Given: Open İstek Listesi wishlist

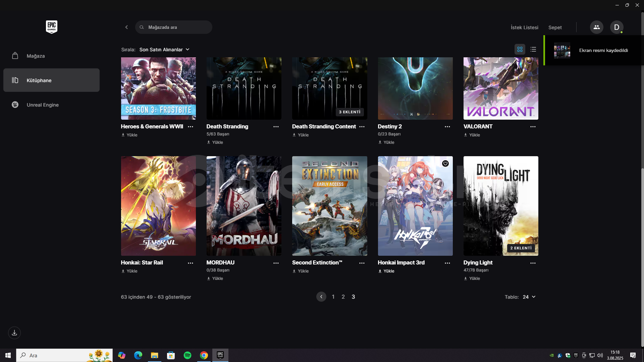Looking at the screenshot, I should pos(524,27).
